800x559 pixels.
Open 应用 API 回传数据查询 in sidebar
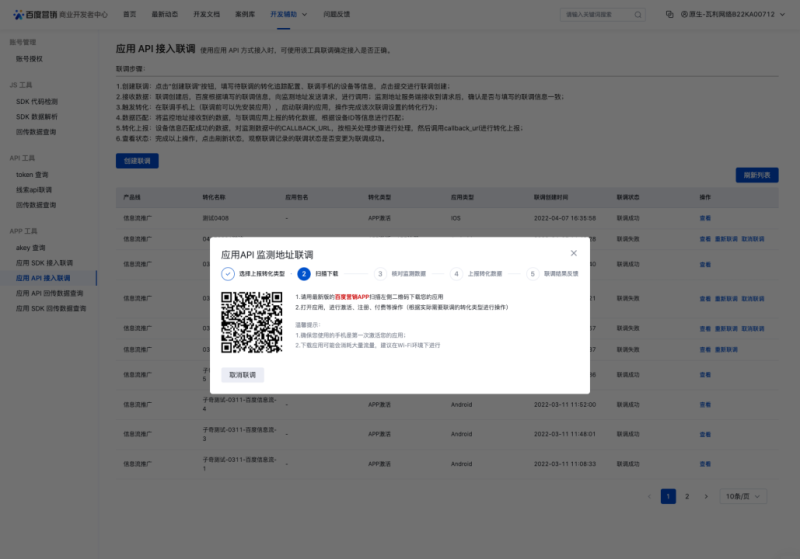[x=49, y=293]
